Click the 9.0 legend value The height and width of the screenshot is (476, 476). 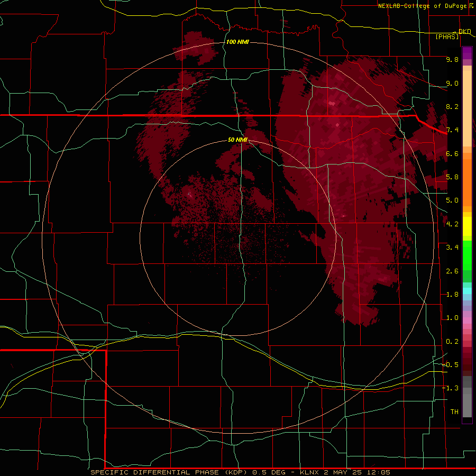452,83
